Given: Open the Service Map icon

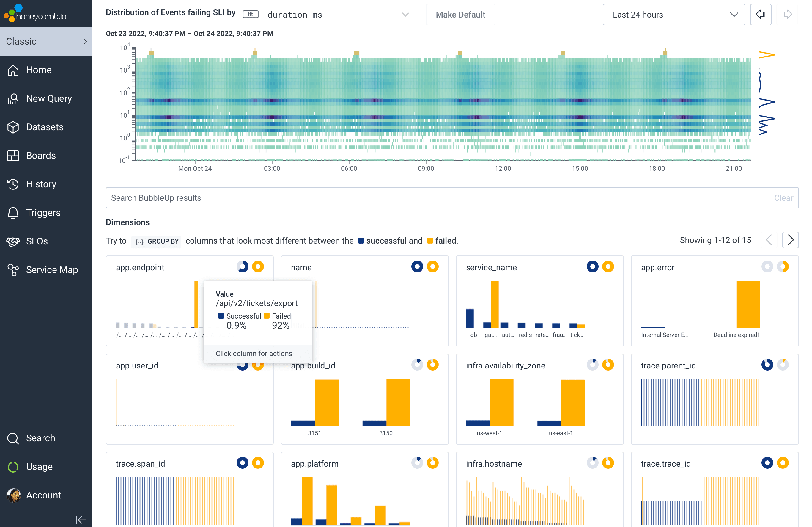Looking at the screenshot, I should [x=13, y=270].
